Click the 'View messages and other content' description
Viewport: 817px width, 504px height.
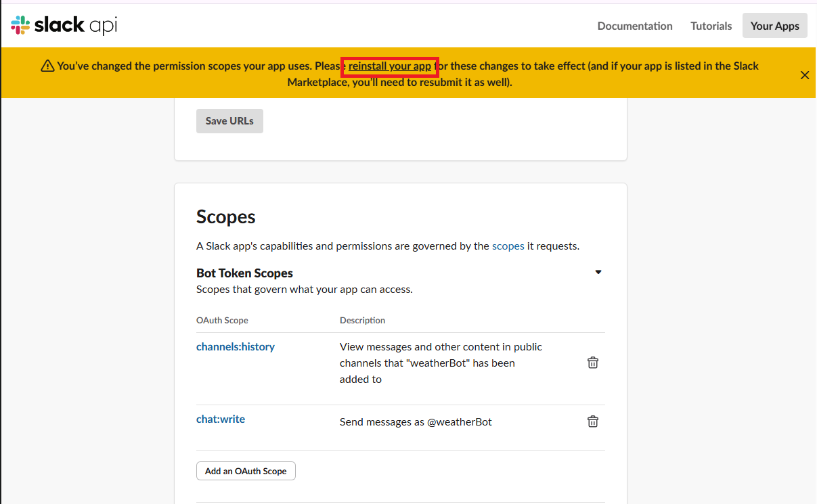coord(441,363)
